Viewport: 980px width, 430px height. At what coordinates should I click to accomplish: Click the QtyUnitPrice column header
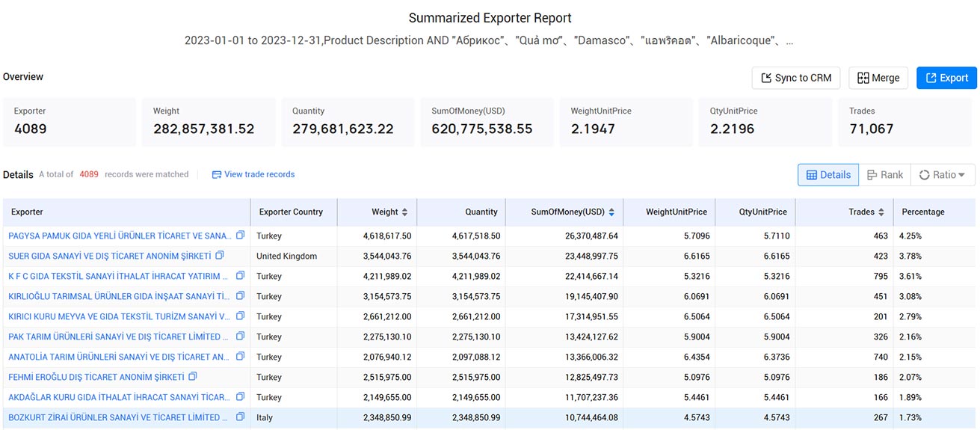tap(755, 212)
